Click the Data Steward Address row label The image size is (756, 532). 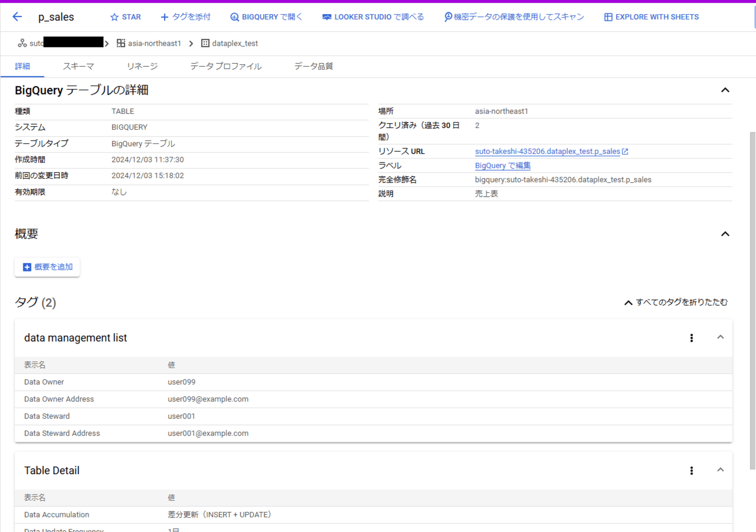[62, 433]
